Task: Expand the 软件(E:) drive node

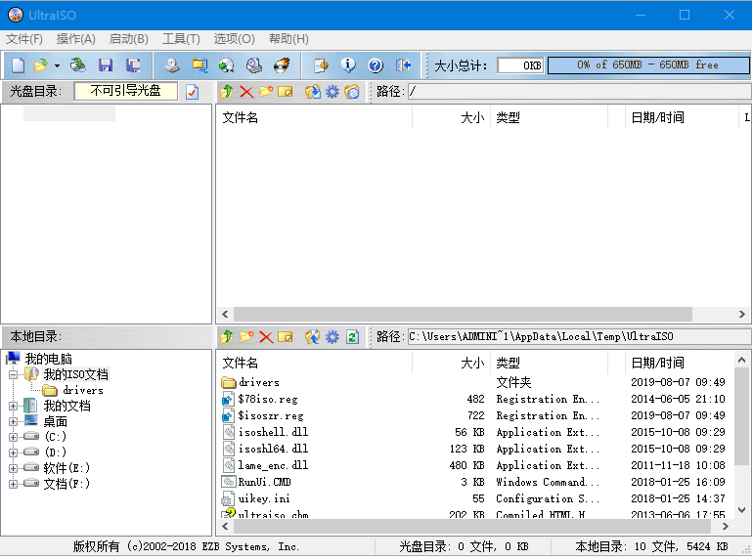Action: [14, 468]
